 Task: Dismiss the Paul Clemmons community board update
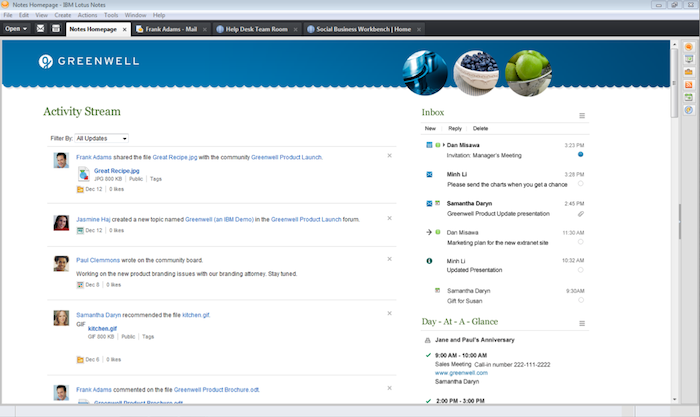pos(389,259)
